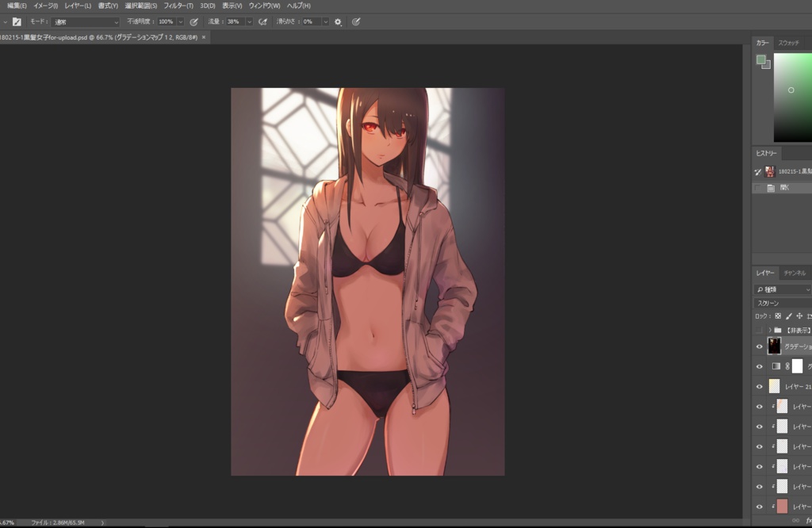This screenshot has width=812, height=528.
Task: Click the lock position icon in Layers panel
Action: [x=799, y=316]
